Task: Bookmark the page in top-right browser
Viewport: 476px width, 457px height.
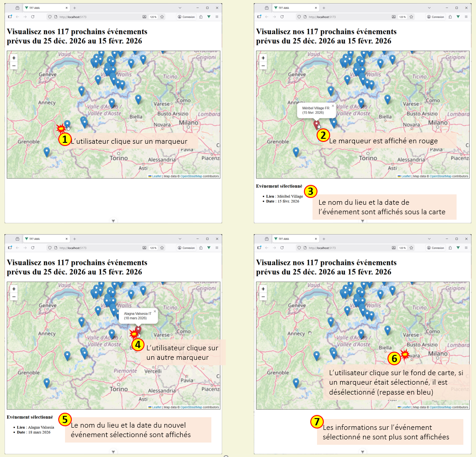Action: (411, 17)
